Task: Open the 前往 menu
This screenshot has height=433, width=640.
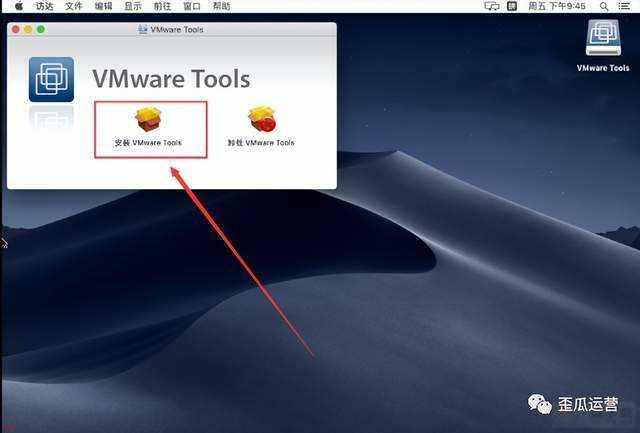Action: [162, 6]
